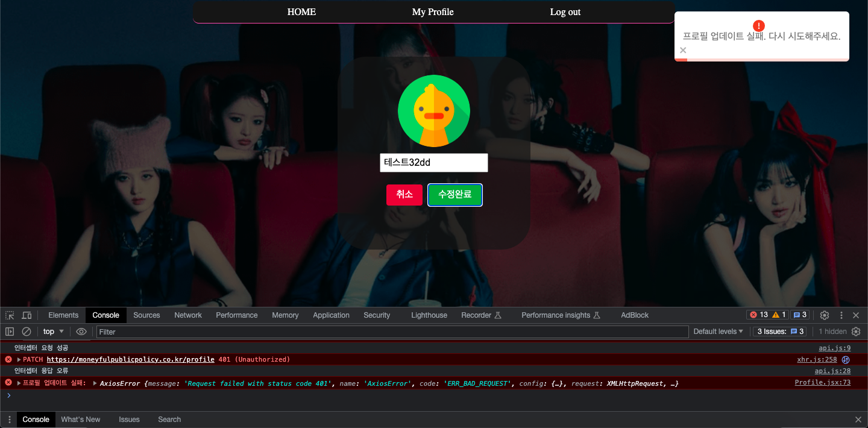Click the 인터셉터 요청 성공 log text
Screen dimensions: 868x428
pyautogui.click(x=41, y=348)
